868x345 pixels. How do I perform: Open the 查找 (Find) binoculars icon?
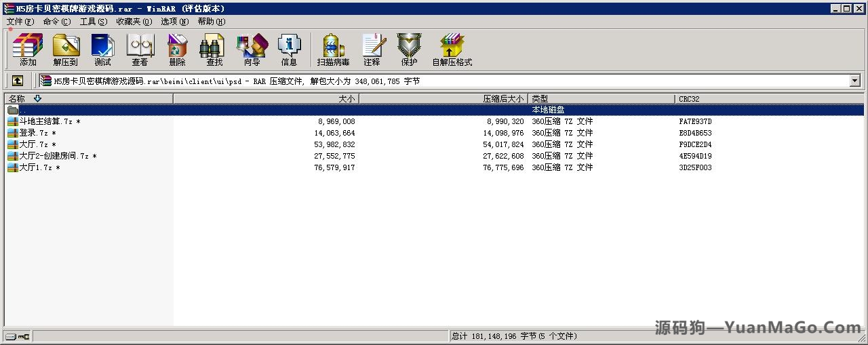pyautogui.click(x=214, y=49)
